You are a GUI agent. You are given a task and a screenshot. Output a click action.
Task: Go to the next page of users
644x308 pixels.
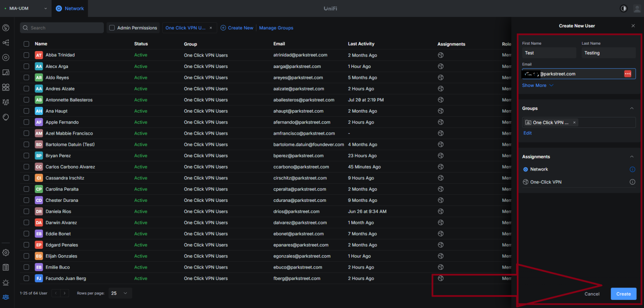click(x=64, y=293)
